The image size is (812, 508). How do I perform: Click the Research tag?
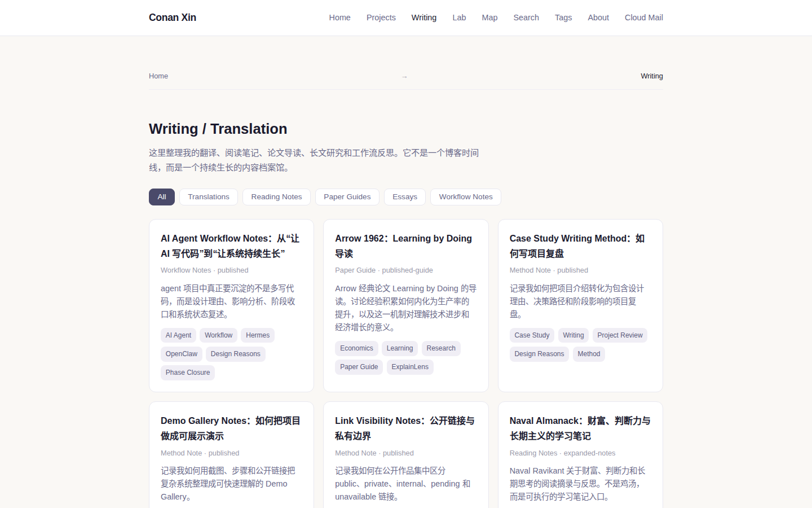[441, 348]
